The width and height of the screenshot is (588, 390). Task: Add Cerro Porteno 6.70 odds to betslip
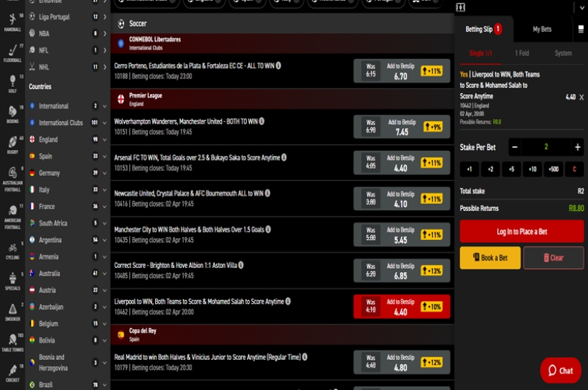[x=401, y=71]
